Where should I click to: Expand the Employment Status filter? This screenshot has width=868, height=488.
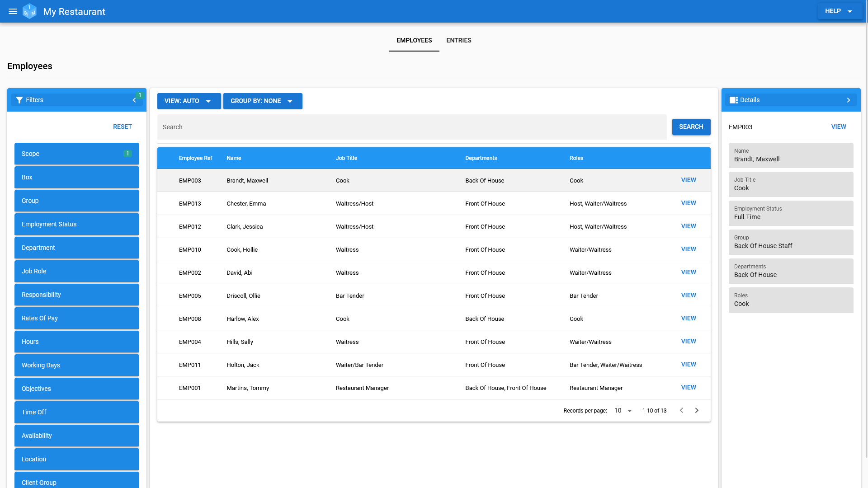tap(77, 224)
